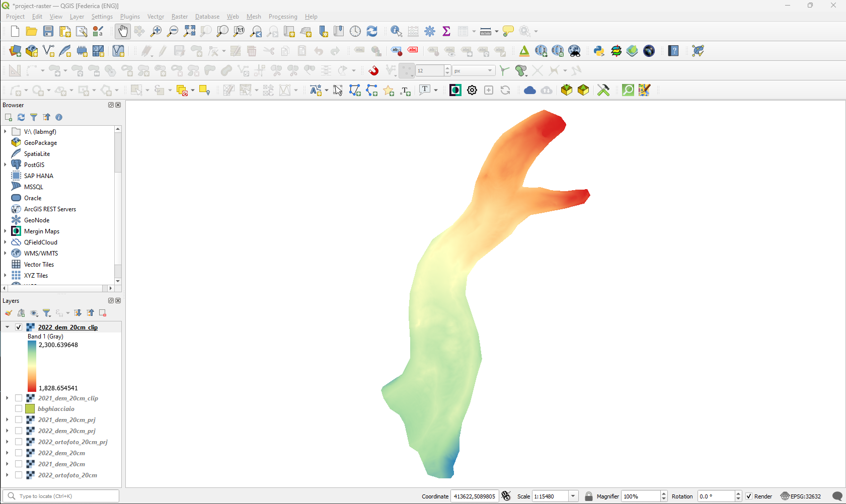Enable the 2022_dem_20cm_prj layer checkbox
Image resolution: width=846 pixels, height=504 pixels.
point(19,431)
